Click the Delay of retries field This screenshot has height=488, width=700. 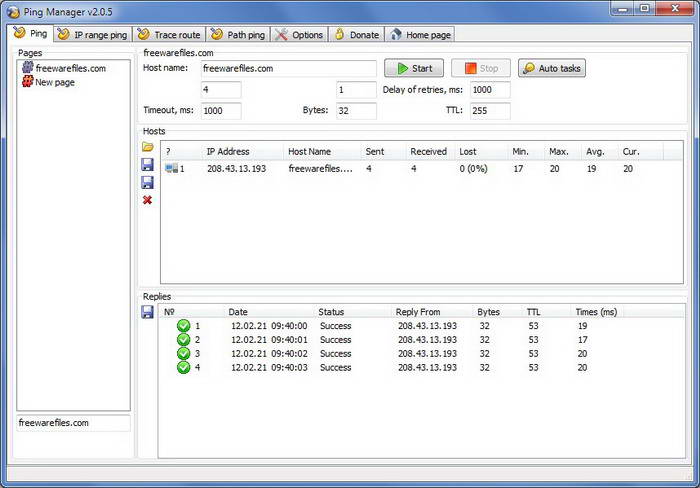pyautogui.click(x=490, y=90)
